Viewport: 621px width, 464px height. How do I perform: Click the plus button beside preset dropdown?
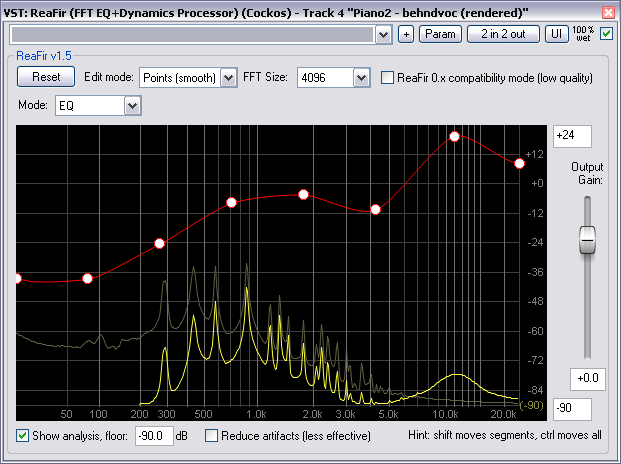point(406,34)
